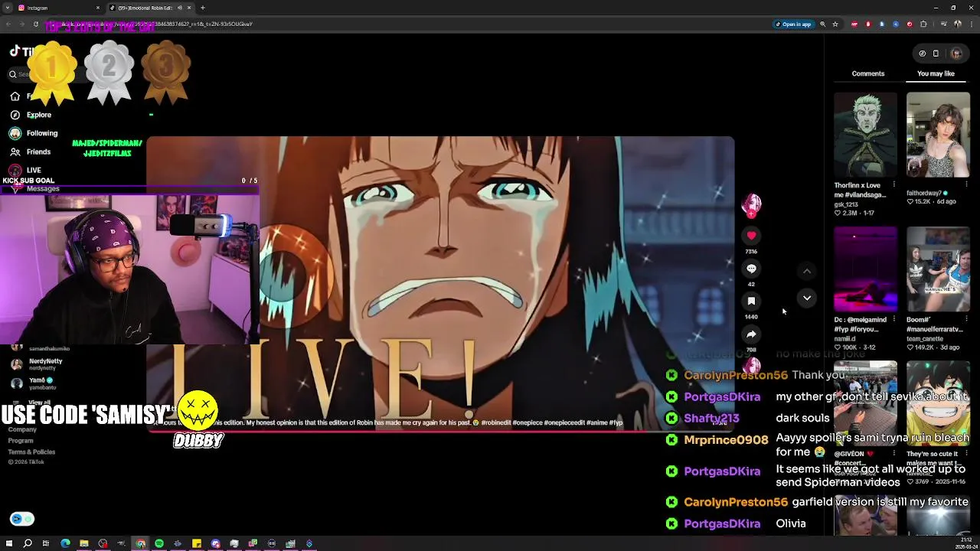
Task: Reload the page
Action: pos(35,24)
